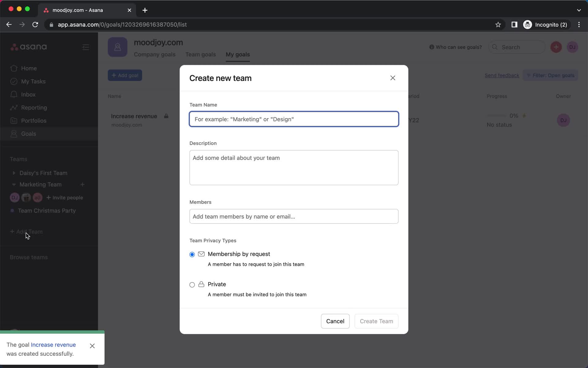This screenshot has width=588, height=368.
Task: Click the envelope icon beside Membership by request
Action: coord(201,254)
